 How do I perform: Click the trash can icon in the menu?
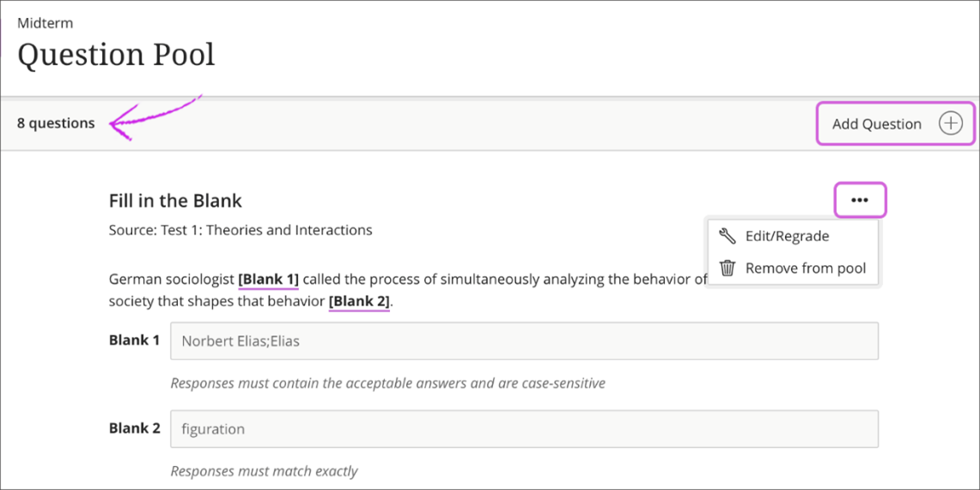[x=727, y=268]
